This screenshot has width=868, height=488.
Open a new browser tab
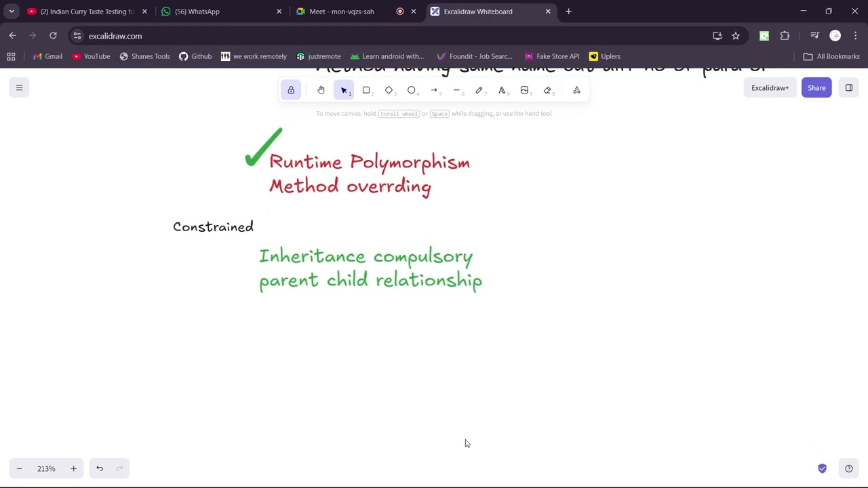568,12
